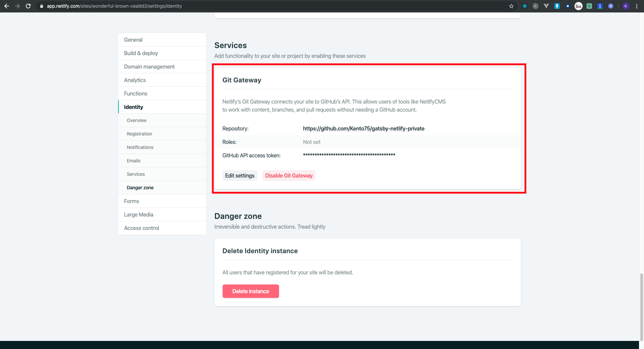The height and width of the screenshot is (349, 644).
Task: Open Functions settings
Action: click(162, 93)
